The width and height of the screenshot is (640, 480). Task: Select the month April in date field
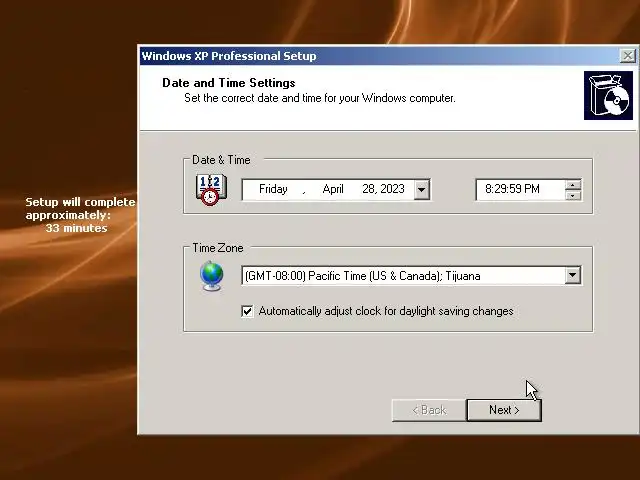pyautogui.click(x=333, y=189)
